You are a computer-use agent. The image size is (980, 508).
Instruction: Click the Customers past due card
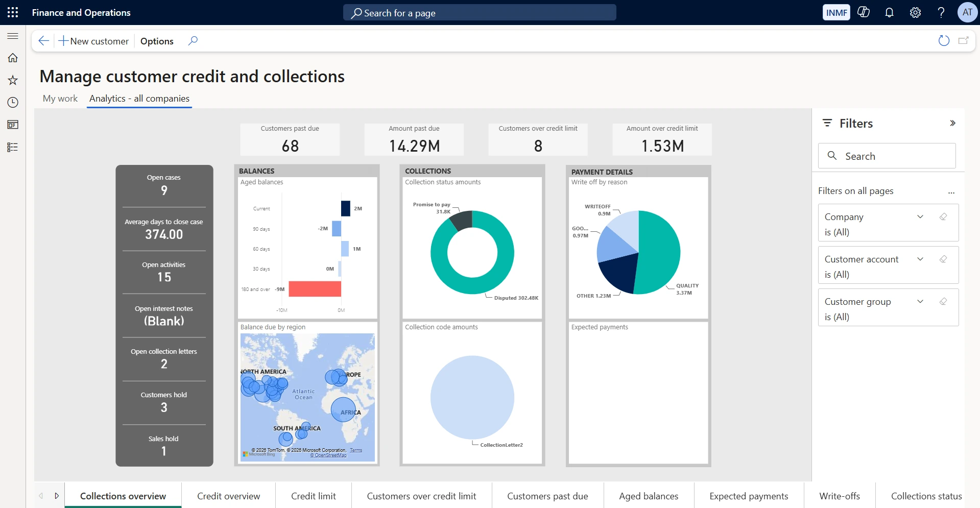tap(290, 139)
